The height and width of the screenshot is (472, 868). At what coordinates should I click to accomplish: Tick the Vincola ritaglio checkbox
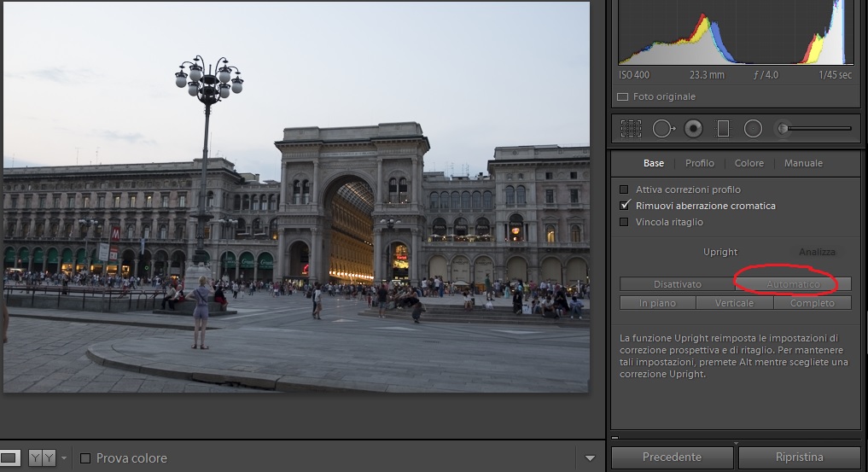[x=624, y=222]
